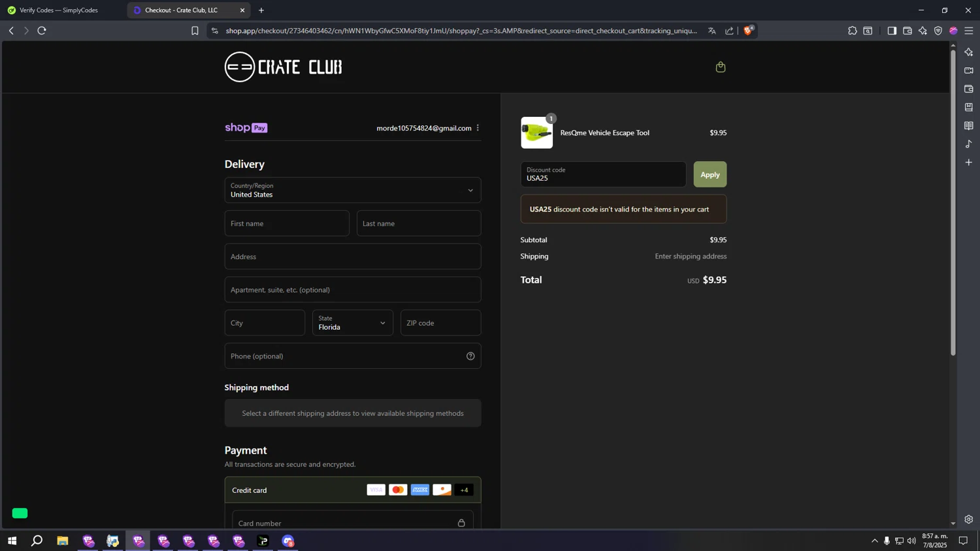Toggle the browser sidebar panel icon
Viewport: 980px width, 551px height.
pyautogui.click(x=892, y=31)
